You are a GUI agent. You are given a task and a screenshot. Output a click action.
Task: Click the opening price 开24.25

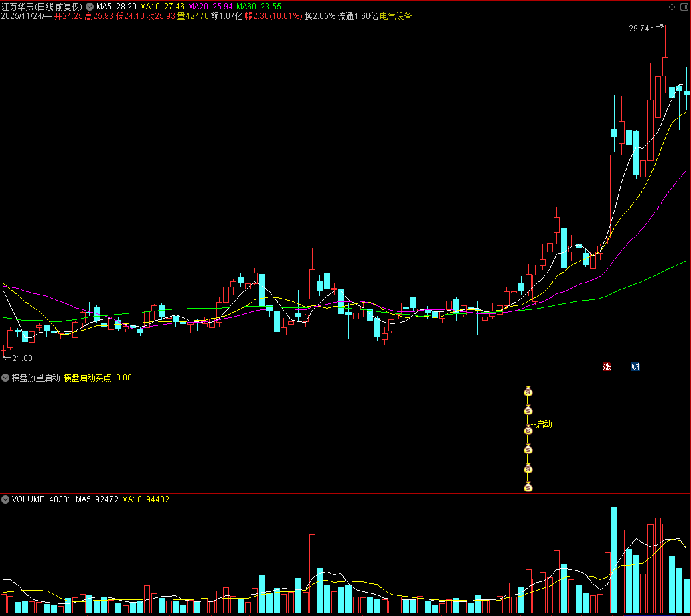click(68, 16)
